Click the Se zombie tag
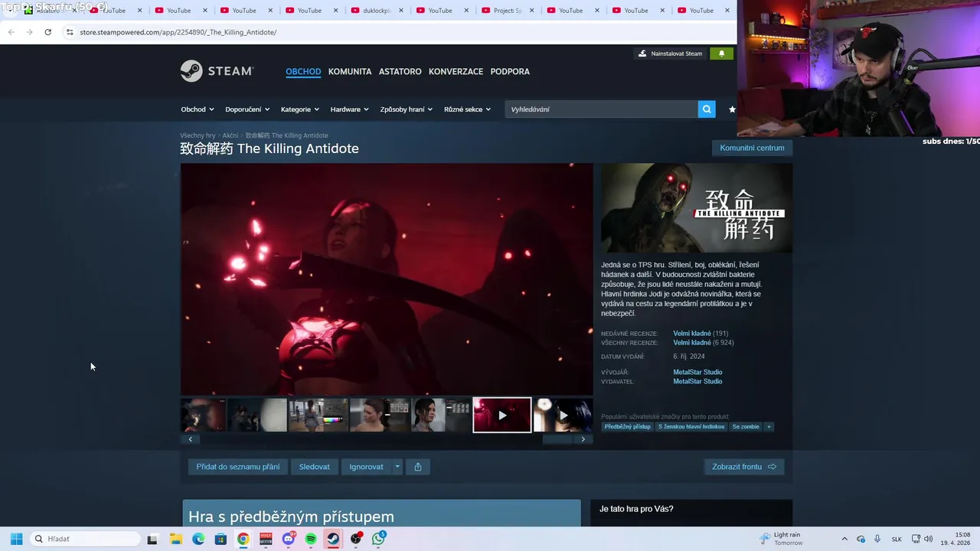The width and height of the screenshot is (980, 551). [x=746, y=426]
